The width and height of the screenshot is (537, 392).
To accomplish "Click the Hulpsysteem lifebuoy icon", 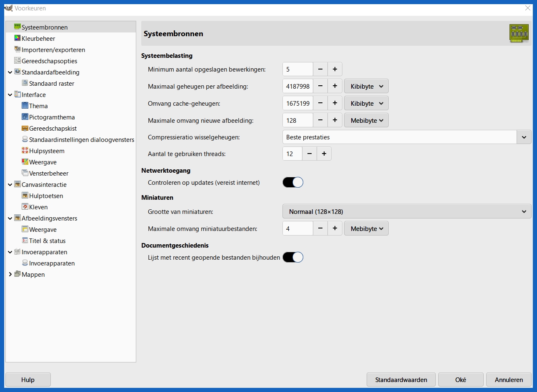I will click(25, 150).
